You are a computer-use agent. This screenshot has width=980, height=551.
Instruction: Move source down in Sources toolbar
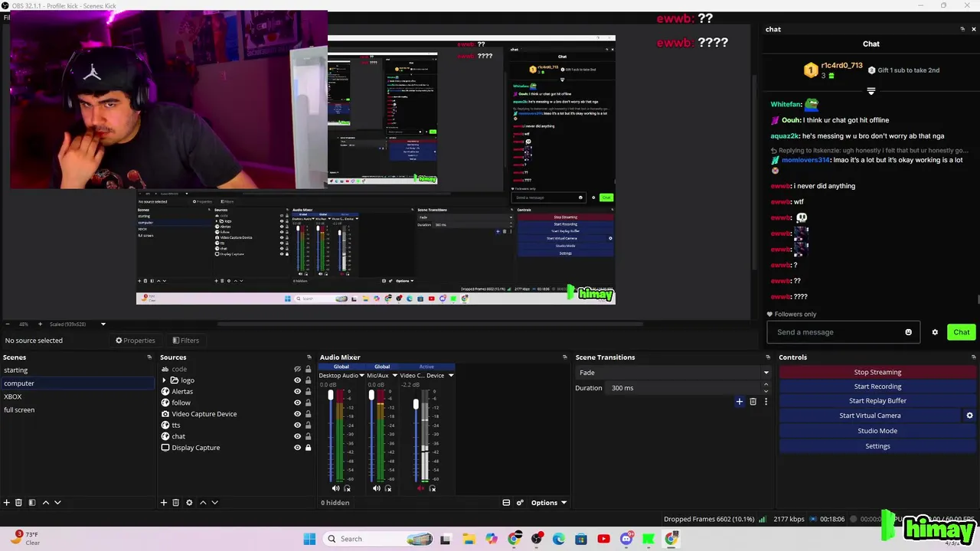pyautogui.click(x=214, y=503)
